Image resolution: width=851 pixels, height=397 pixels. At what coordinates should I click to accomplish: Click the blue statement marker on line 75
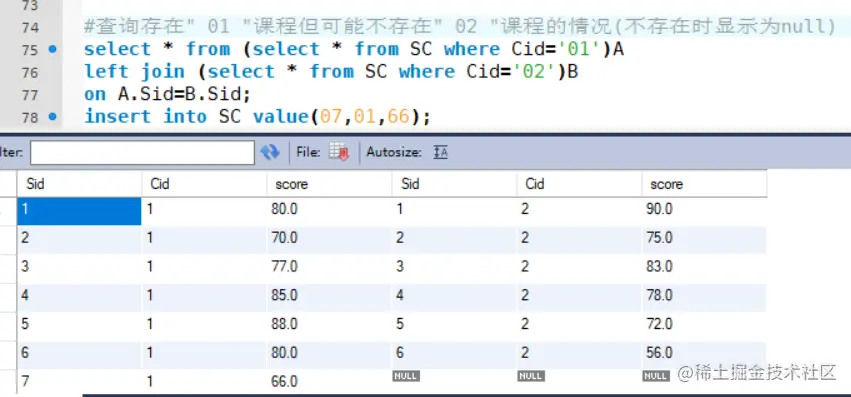point(52,49)
